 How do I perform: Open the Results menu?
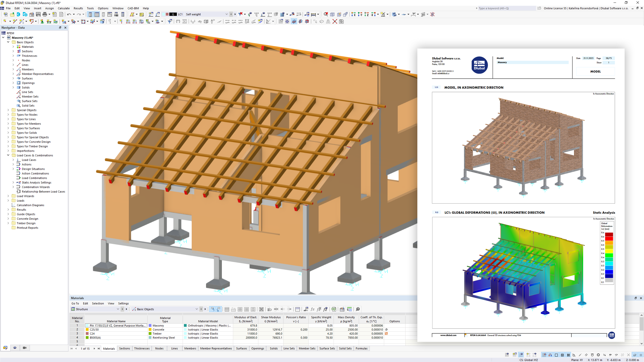78,8
